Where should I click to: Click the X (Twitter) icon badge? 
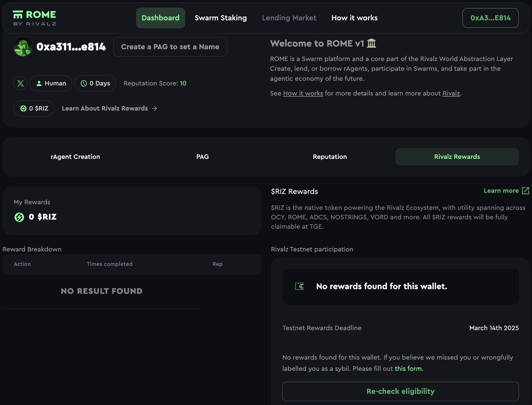(x=20, y=83)
